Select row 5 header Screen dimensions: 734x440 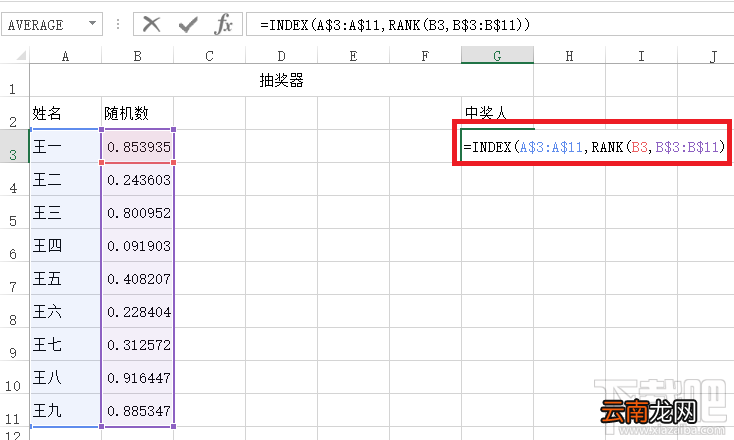[x=13, y=212]
